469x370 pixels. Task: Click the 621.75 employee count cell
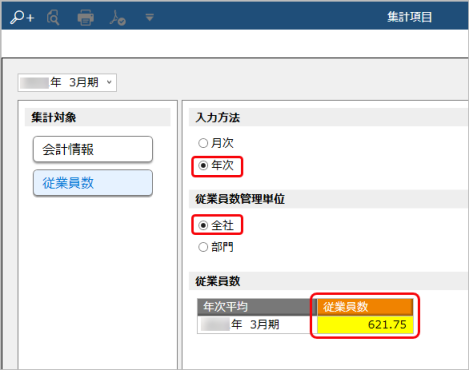(365, 324)
